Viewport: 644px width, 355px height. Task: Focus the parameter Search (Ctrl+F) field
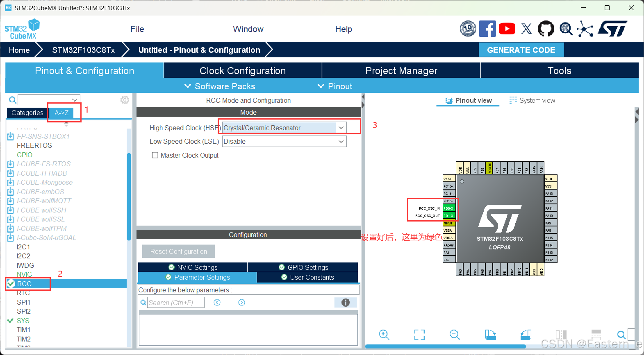click(176, 303)
